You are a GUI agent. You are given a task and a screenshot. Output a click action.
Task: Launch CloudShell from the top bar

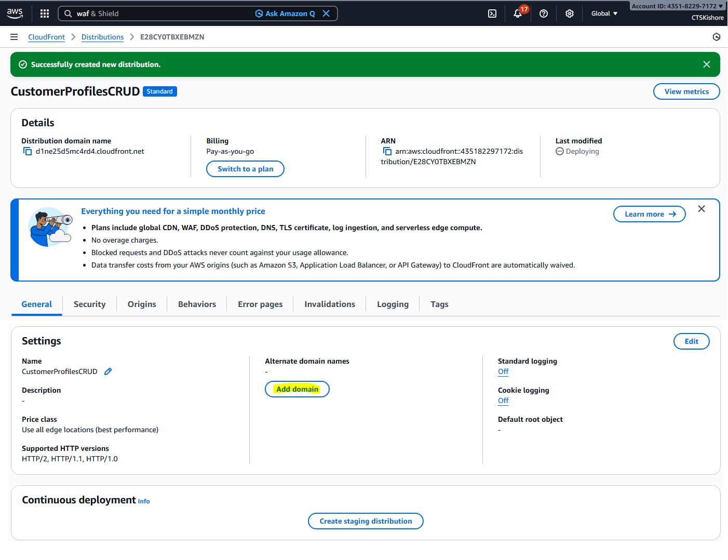pyautogui.click(x=492, y=14)
